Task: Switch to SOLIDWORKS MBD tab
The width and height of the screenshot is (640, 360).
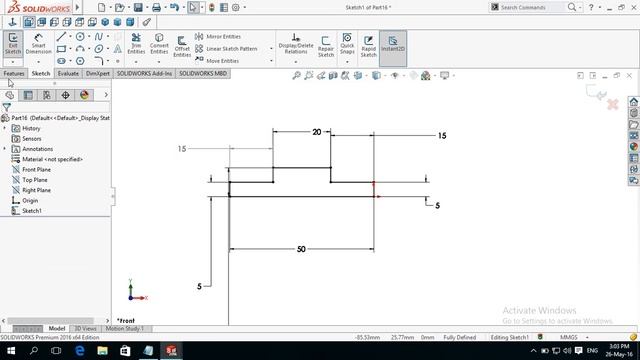Action: pyautogui.click(x=203, y=73)
